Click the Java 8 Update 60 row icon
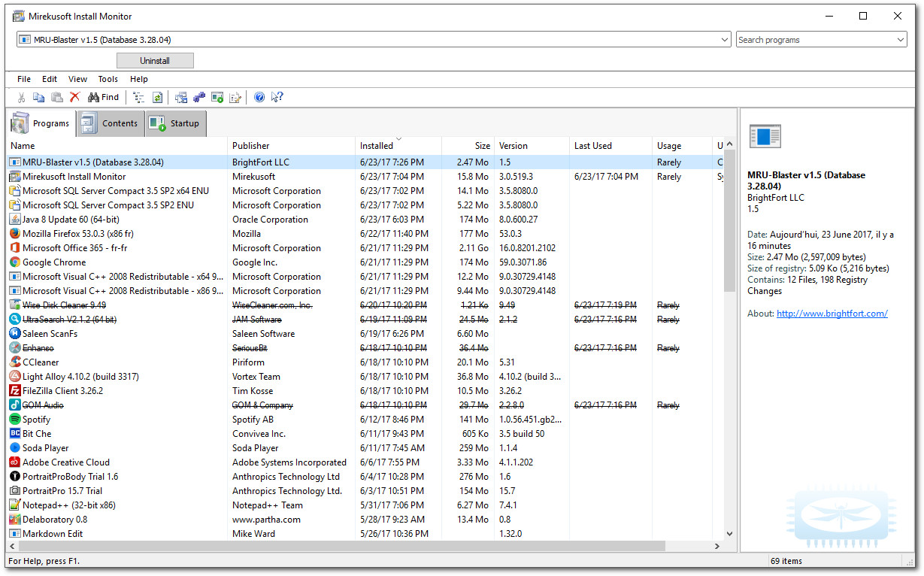This screenshot has width=924, height=576. click(15, 220)
